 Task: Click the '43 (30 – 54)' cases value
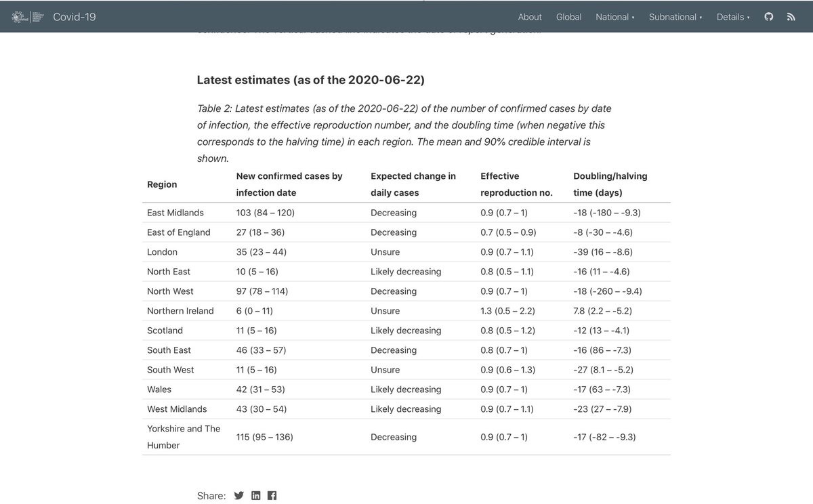coord(261,409)
